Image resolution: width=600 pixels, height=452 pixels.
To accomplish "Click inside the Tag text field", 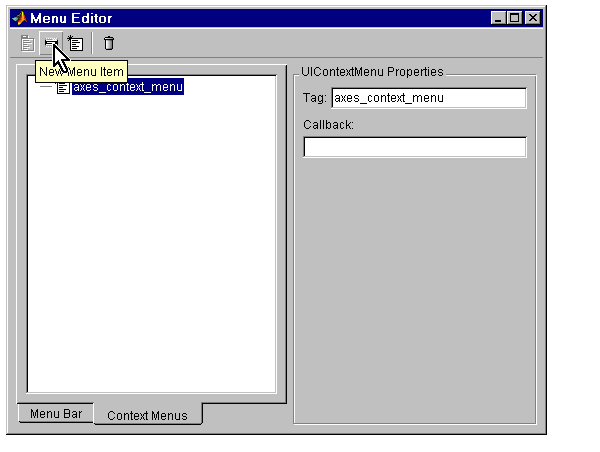I will pyautogui.click(x=429, y=98).
